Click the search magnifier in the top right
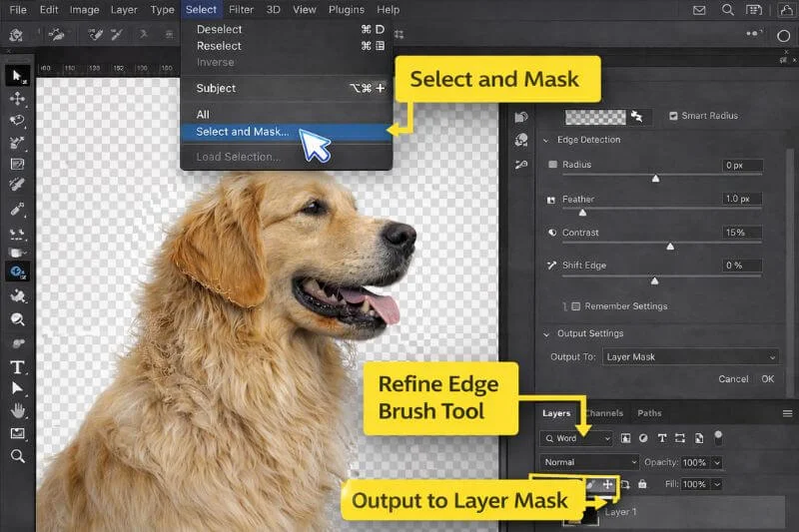The image size is (799, 532). (728, 10)
